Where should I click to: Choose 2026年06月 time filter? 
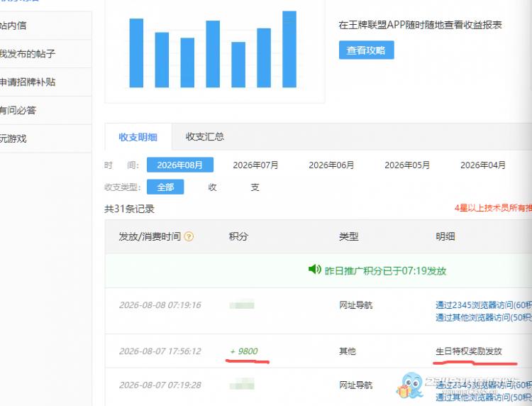point(331,165)
